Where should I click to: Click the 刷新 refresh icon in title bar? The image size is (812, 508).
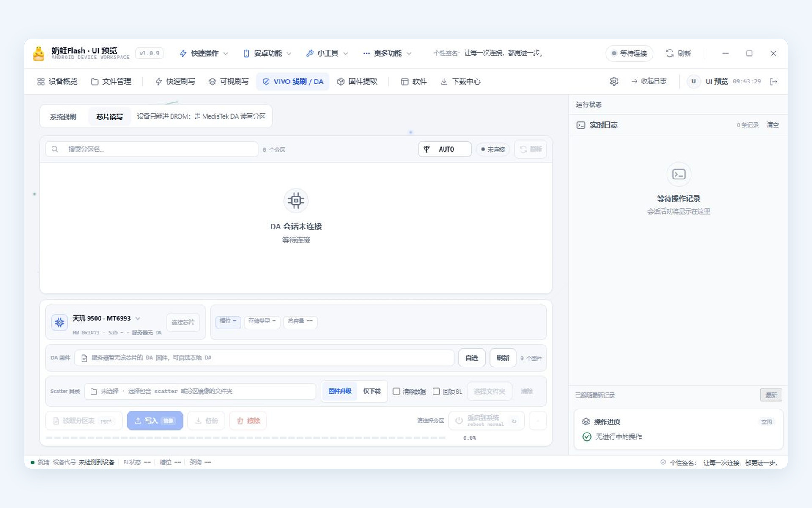669,53
